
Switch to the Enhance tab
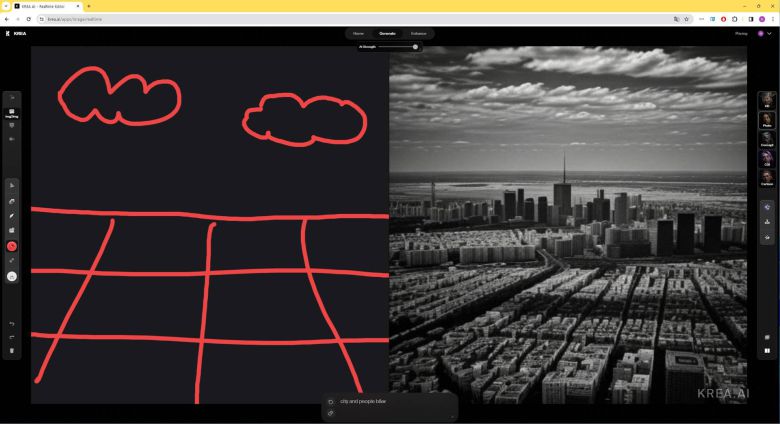418,33
